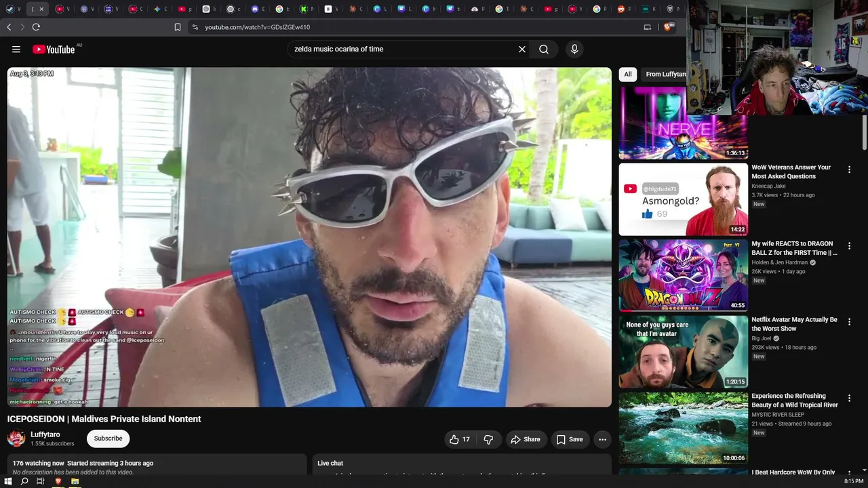
Task: Open File Explorer from the taskbar
Action: [x=75, y=481]
